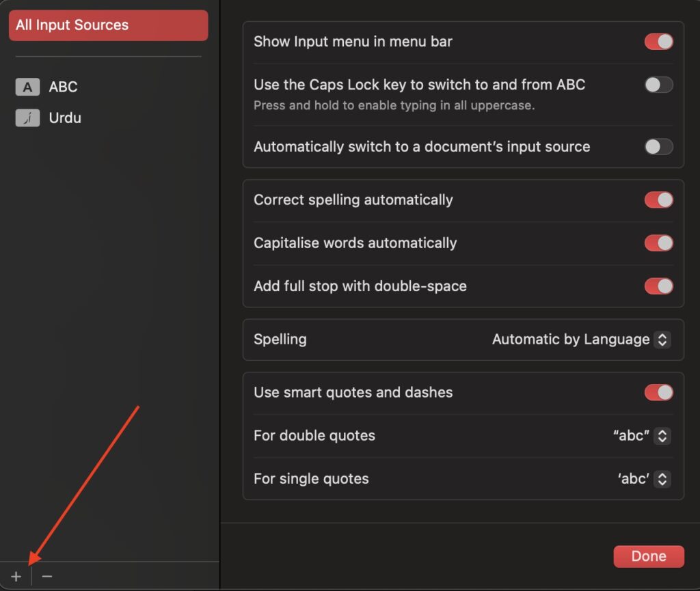
Task: Toggle automatically switch to document's input source
Action: tap(658, 146)
